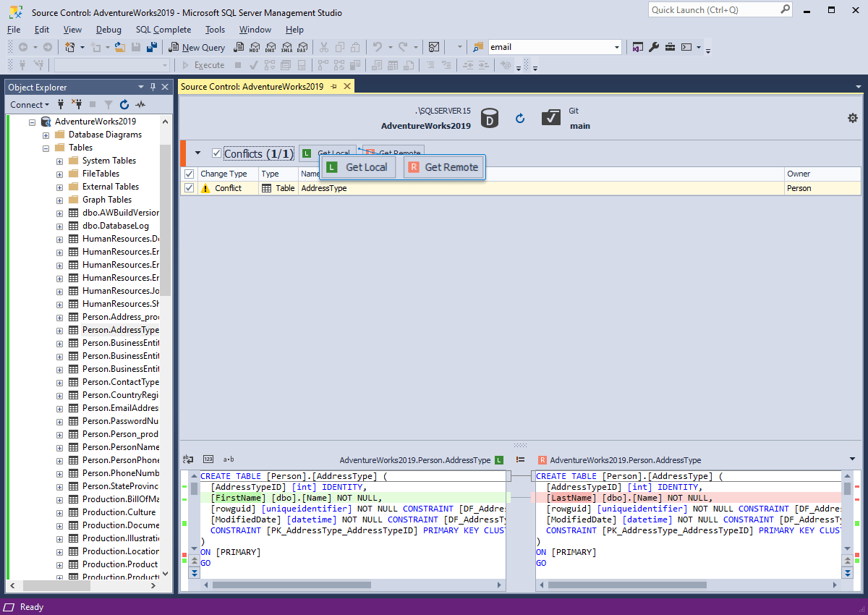Screen dimensions: 868x615
Task: Open the SQL Complete menu
Action: click(163, 30)
